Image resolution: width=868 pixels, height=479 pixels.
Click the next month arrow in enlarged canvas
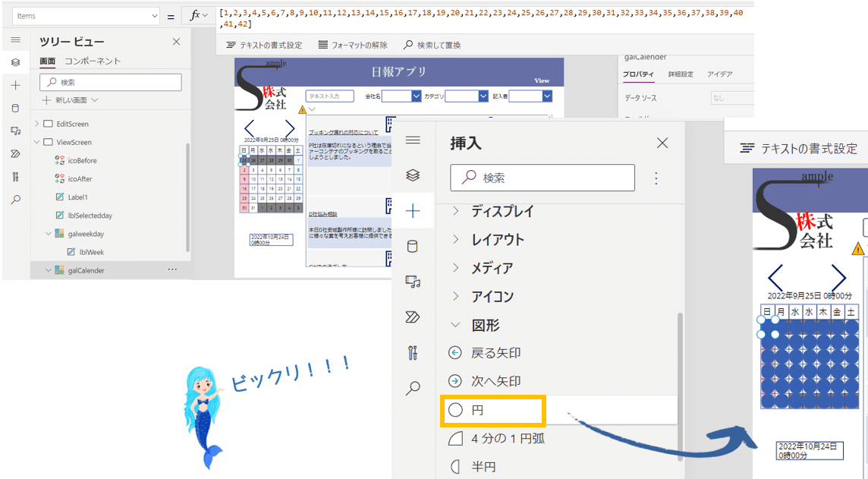click(x=838, y=277)
